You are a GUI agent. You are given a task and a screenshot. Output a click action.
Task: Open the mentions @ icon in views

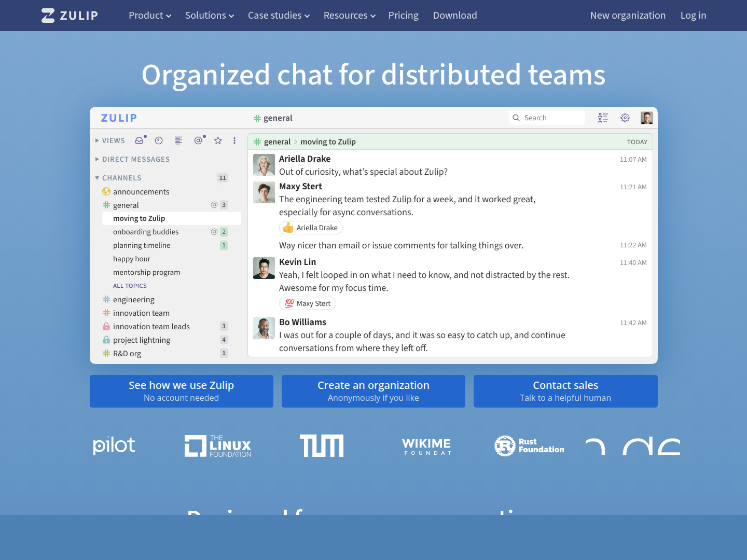[198, 141]
